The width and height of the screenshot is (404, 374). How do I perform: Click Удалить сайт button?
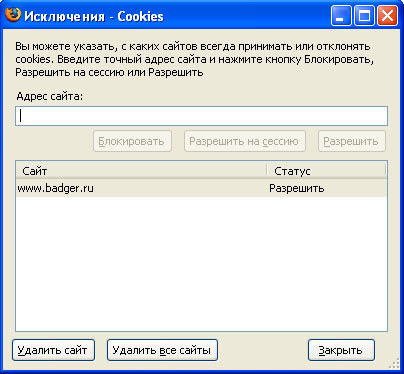(x=53, y=350)
